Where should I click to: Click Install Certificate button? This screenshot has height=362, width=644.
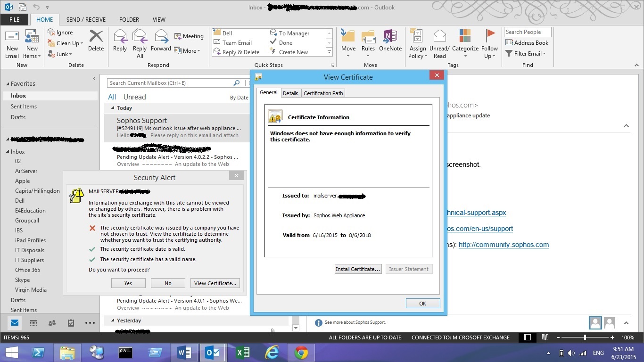point(358,269)
